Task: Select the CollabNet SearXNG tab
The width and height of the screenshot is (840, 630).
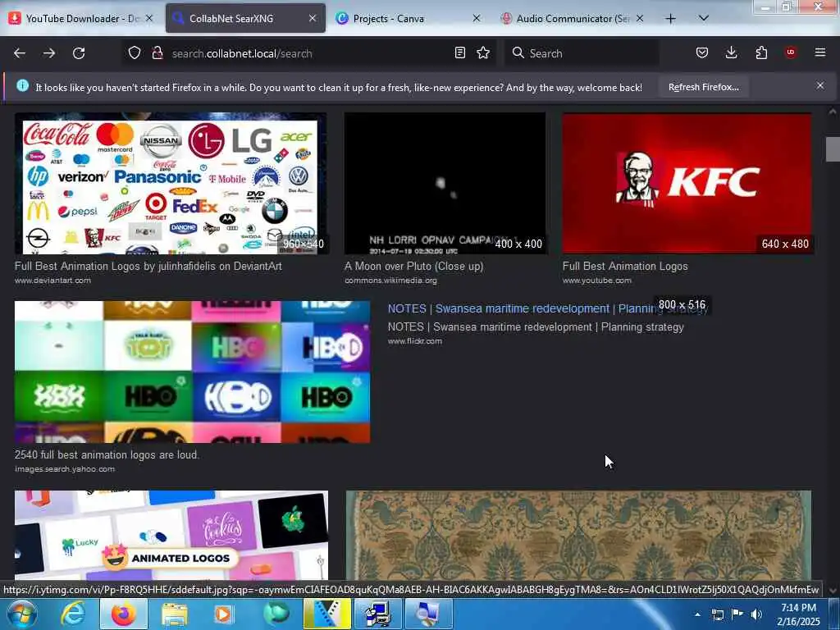Action: 245,19
